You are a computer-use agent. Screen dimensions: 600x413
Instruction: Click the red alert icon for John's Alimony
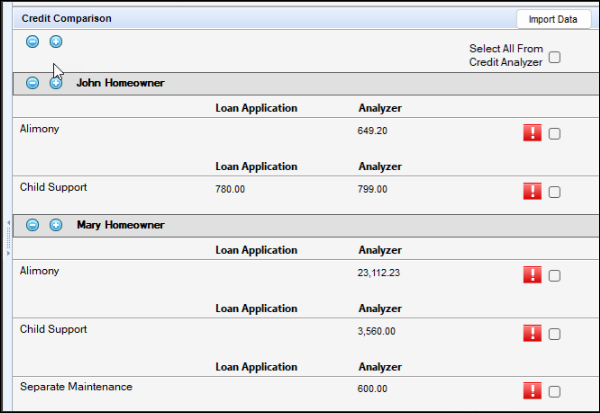532,133
